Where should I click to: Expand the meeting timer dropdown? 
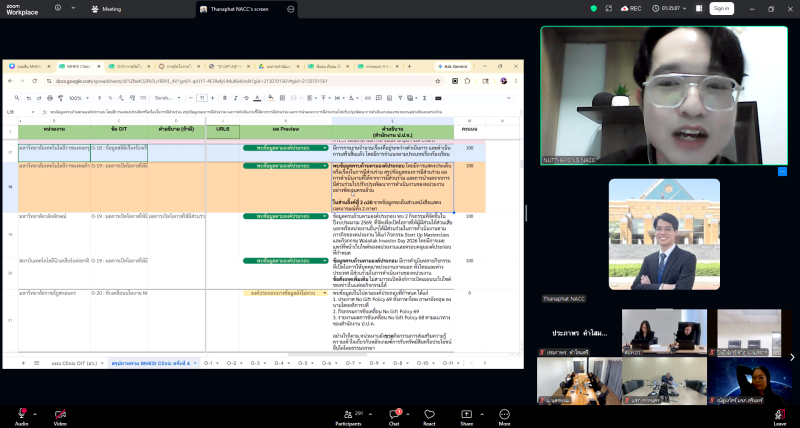[x=685, y=9]
